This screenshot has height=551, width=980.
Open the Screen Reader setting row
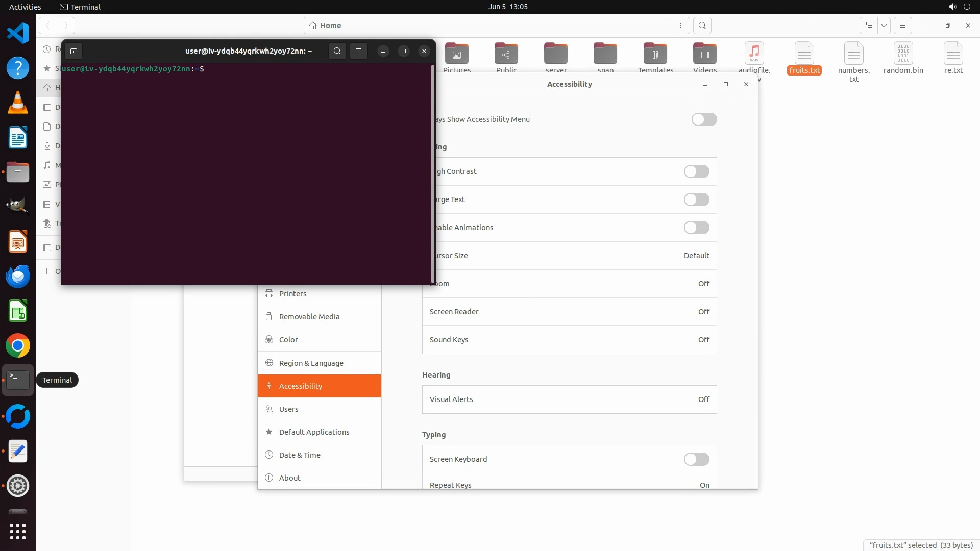[x=569, y=312]
